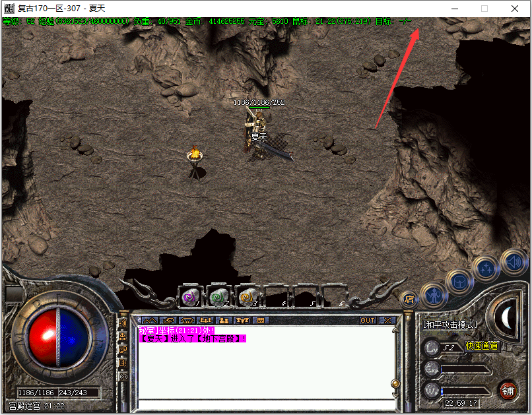Viewport: 532px width, 415px height.
Task: Select empty belt slot 4
Action: click(x=276, y=296)
